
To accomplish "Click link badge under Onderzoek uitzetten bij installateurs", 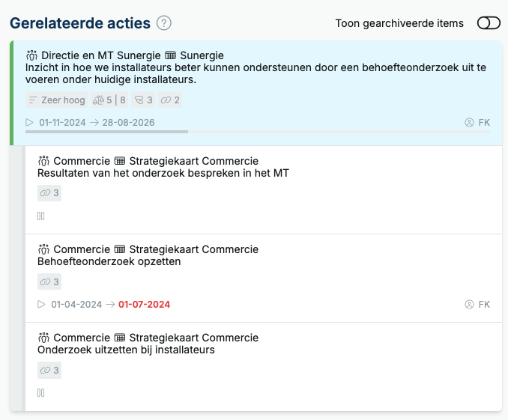I will pyautogui.click(x=49, y=370).
